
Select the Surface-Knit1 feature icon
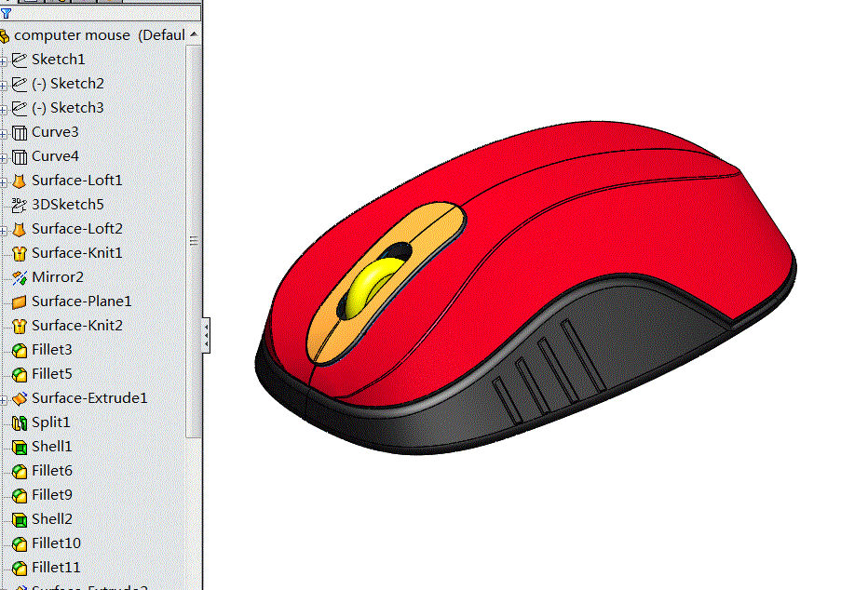click(x=20, y=252)
